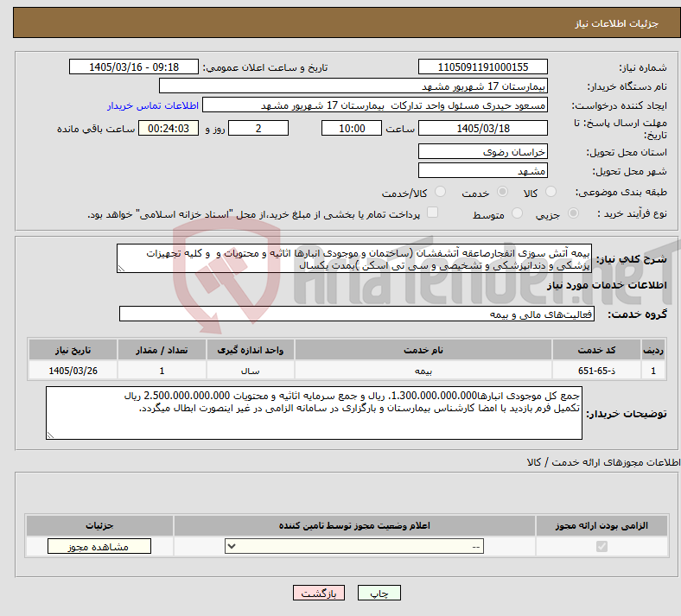Select the کالا radio button
The width and height of the screenshot is (681, 616).
pos(551,192)
